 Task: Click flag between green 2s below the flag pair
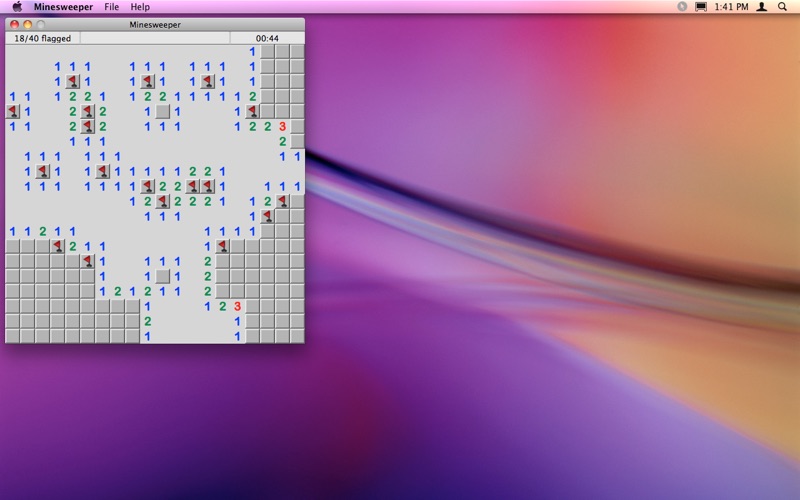coord(162,201)
